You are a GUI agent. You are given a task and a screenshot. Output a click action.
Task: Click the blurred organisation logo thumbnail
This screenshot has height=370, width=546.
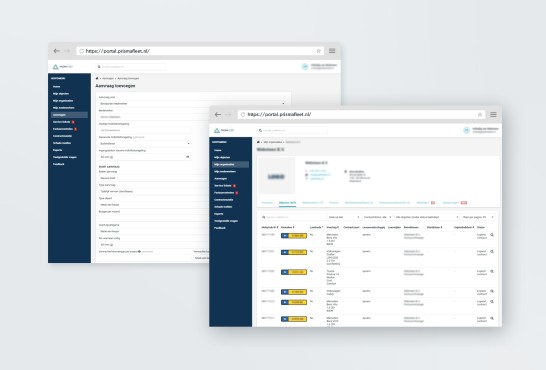(x=276, y=176)
